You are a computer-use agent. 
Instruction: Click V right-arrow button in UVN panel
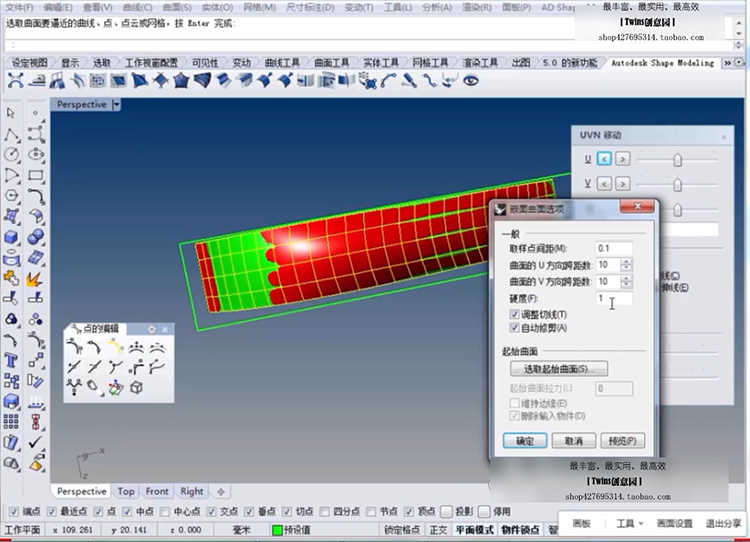[622, 183]
